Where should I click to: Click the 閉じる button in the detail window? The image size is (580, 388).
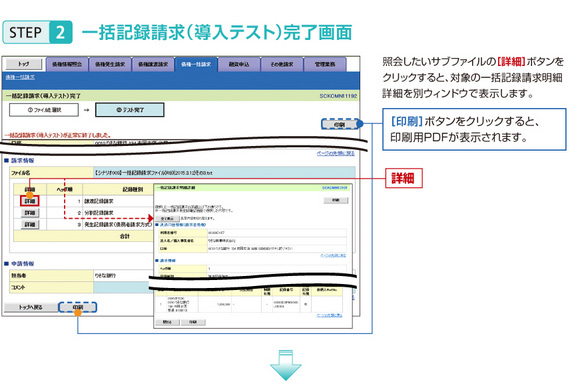[167, 322]
